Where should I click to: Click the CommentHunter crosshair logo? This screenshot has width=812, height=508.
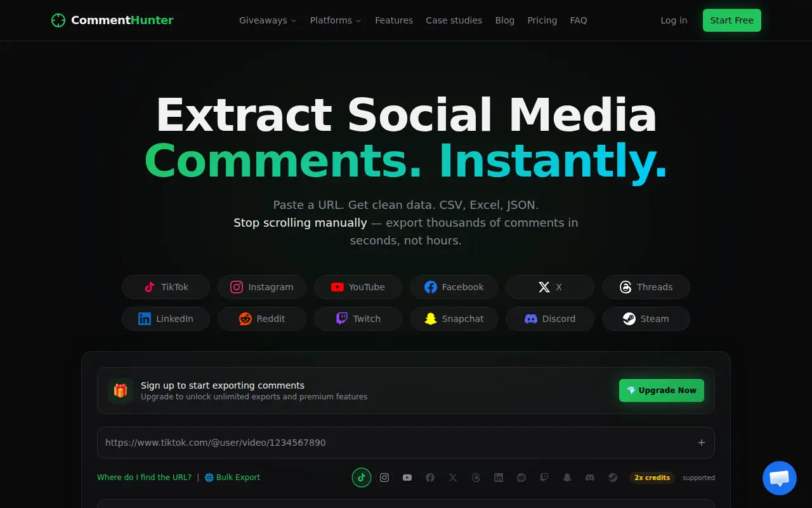click(x=58, y=20)
